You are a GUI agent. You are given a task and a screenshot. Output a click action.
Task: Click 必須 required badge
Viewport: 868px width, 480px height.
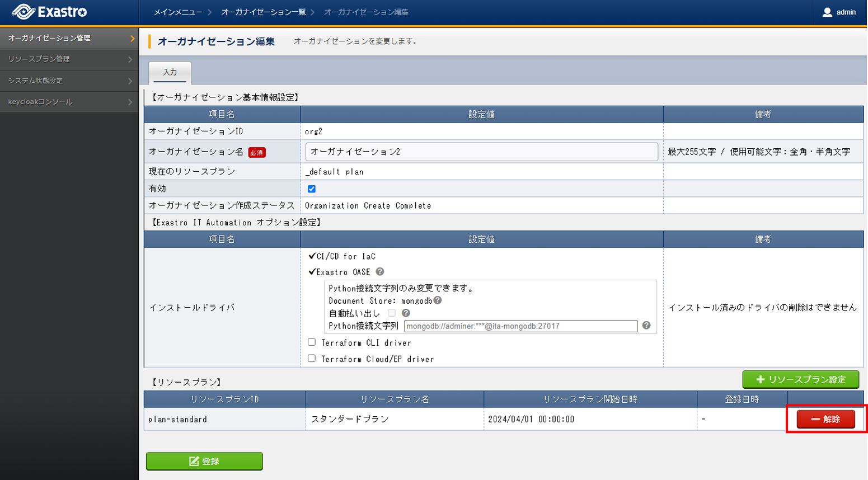pyautogui.click(x=257, y=152)
